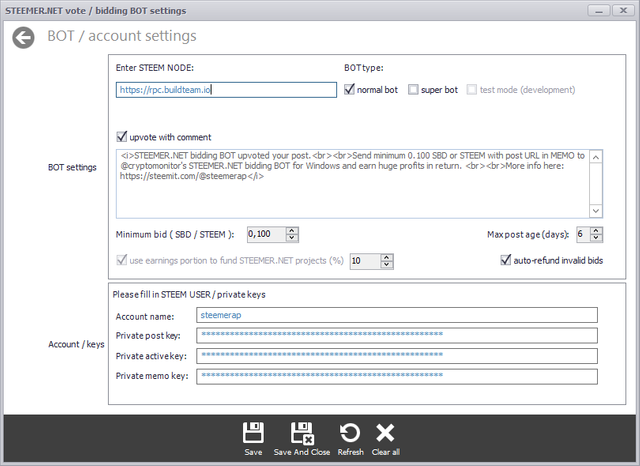This screenshot has height=466, width=640.
Task: Click the Max post age field
Action: (583, 234)
